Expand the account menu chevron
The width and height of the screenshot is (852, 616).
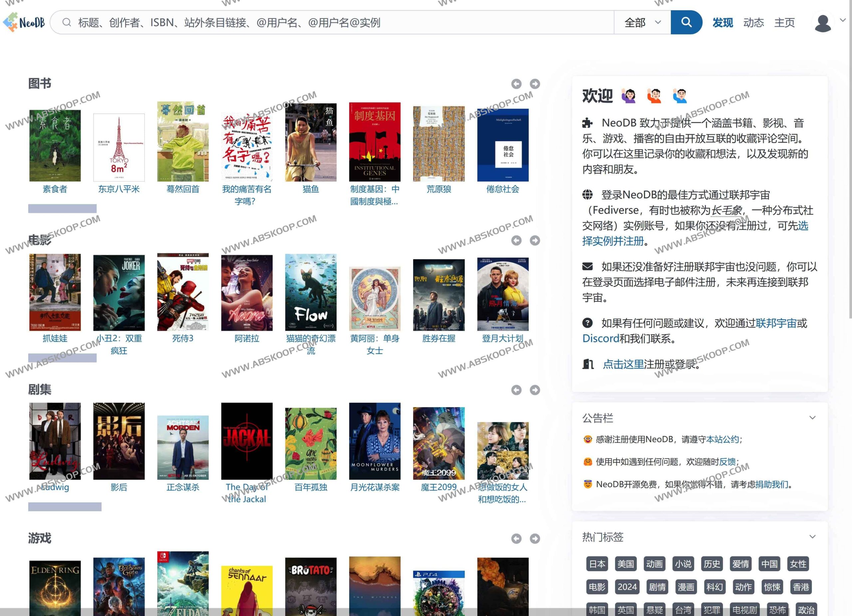tap(843, 20)
